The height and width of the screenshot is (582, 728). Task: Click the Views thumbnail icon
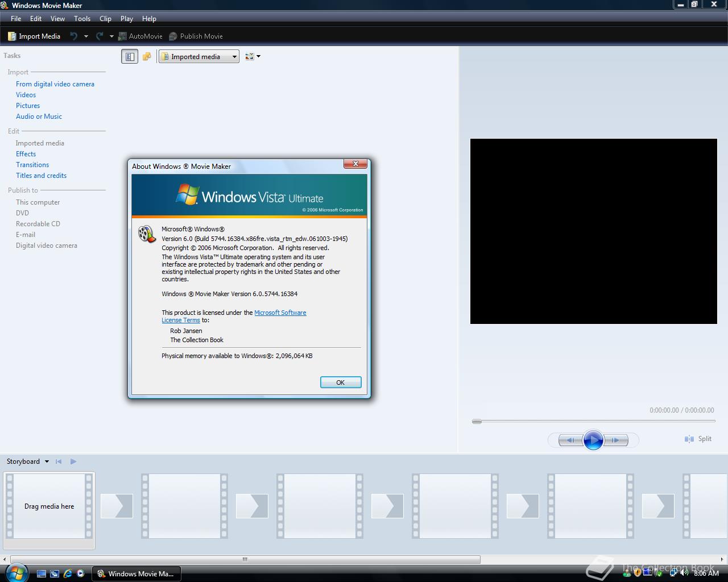pyautogui.click(x=249, y=56)
